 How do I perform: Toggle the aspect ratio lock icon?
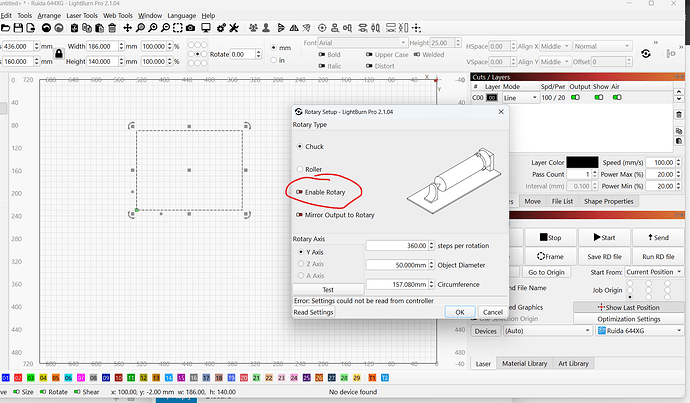(x=59, y=54)
